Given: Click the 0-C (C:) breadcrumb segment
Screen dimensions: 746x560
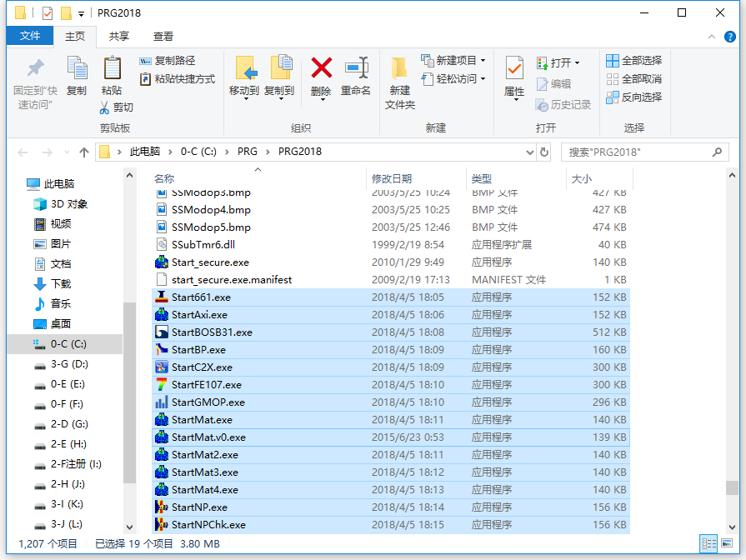Looking at the screenshot, I should click(198, 152).
